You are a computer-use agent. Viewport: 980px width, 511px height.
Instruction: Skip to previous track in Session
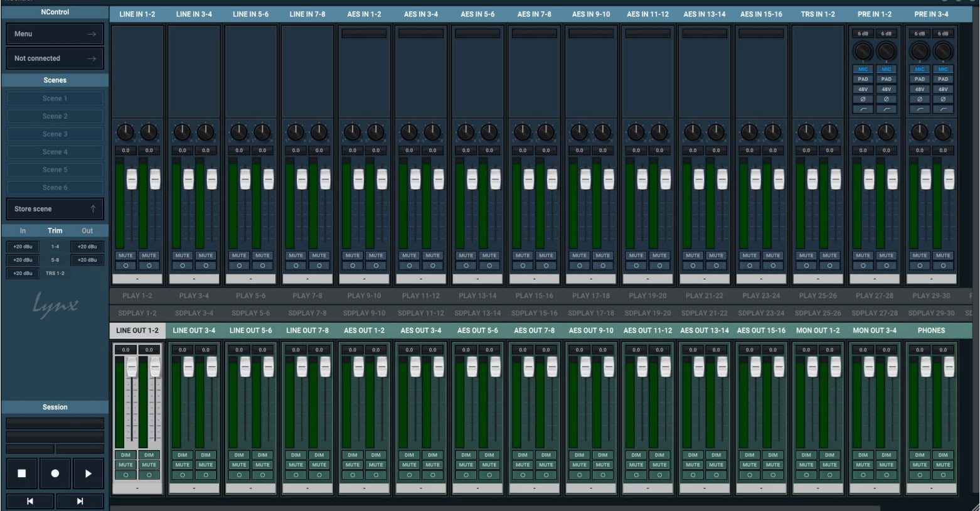point(29,501)
